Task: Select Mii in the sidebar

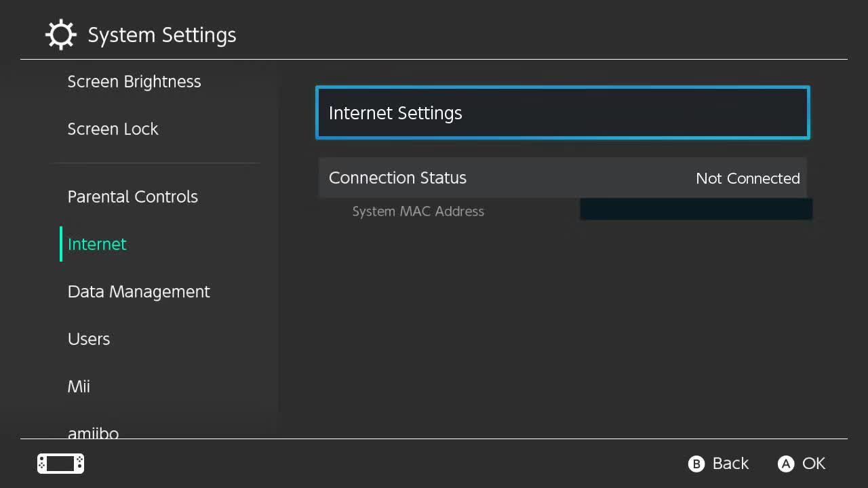Action: pos(79,387)
